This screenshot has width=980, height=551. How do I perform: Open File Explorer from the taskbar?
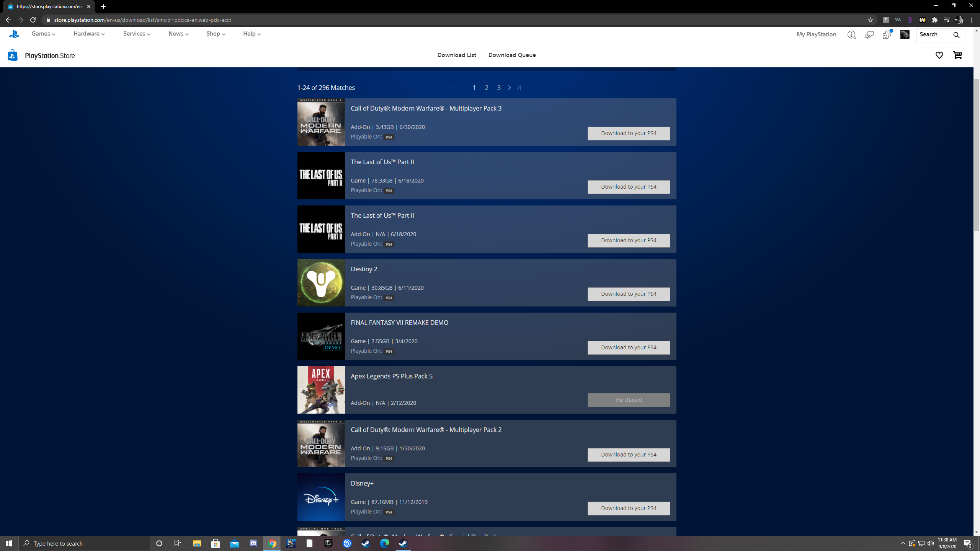[197, 543]
